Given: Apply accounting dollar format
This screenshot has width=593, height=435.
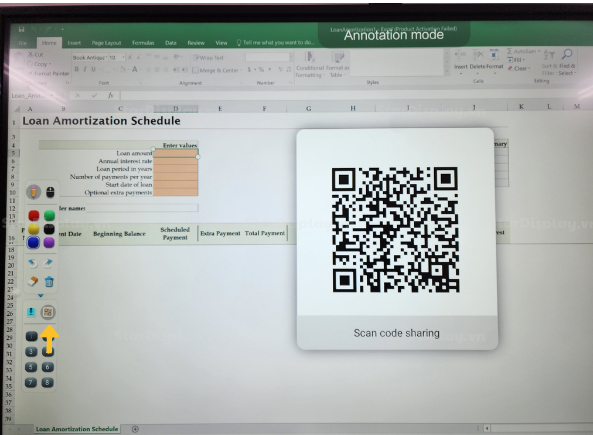Looking at the screenshot, I should coord(249,70).
